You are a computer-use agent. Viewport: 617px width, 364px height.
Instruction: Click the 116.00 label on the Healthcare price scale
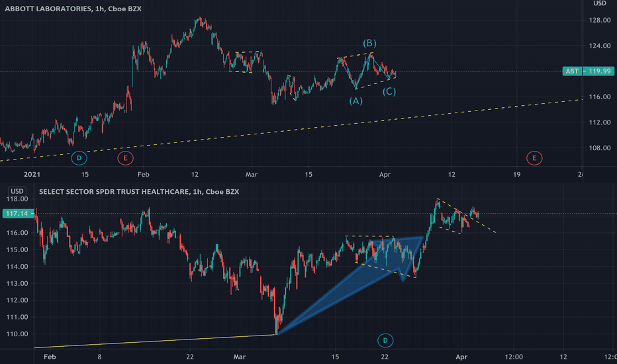pyautogui.click(x=17, y=232)
